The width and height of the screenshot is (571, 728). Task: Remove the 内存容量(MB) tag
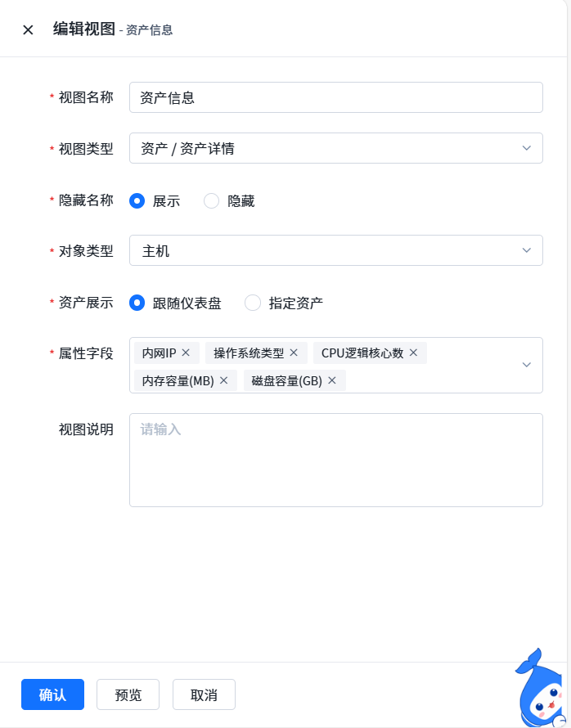[223, 380]
